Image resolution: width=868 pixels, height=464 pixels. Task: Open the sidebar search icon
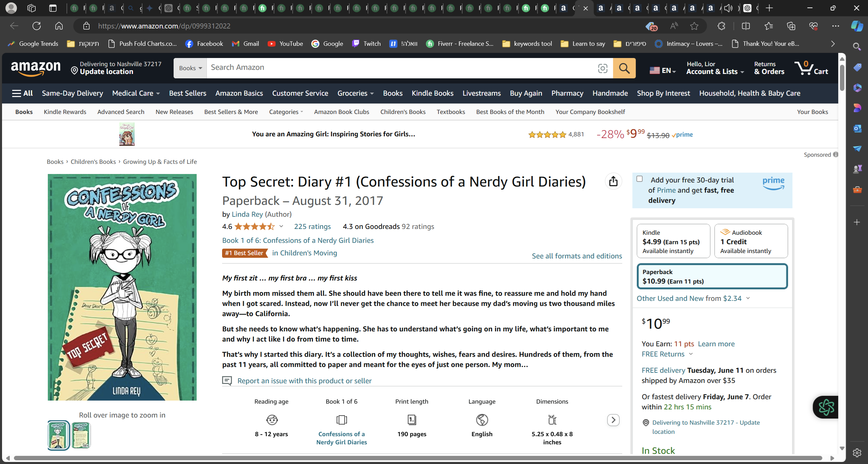click(x=857, y=46)
